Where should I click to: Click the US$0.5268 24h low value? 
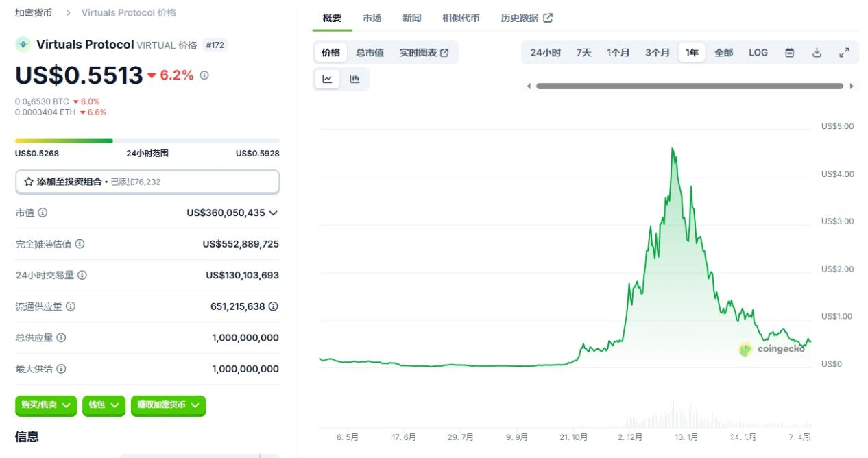point(37,154)
